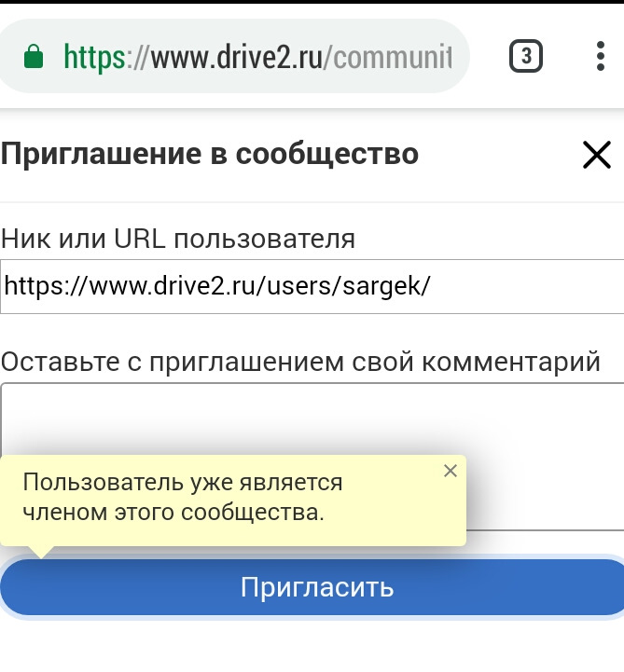Screen dimensions: 624x672
Task: Click the Пользователь уже является членом message
Action: point(183,497)
